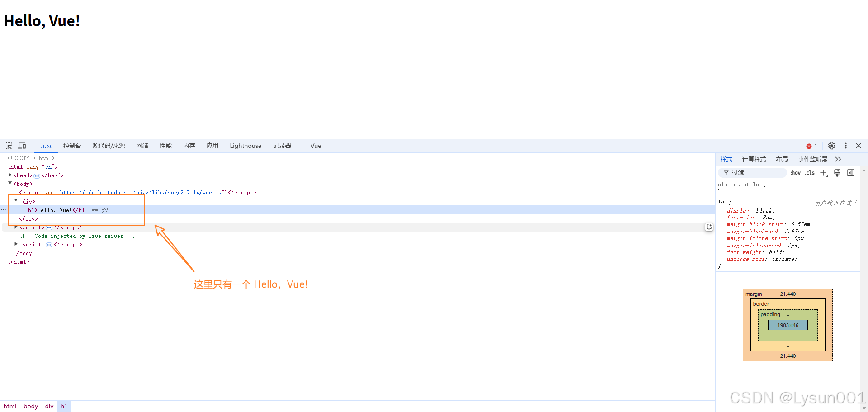Click the font-weight: bold property
Screen dimensions: 868x412
755,252
